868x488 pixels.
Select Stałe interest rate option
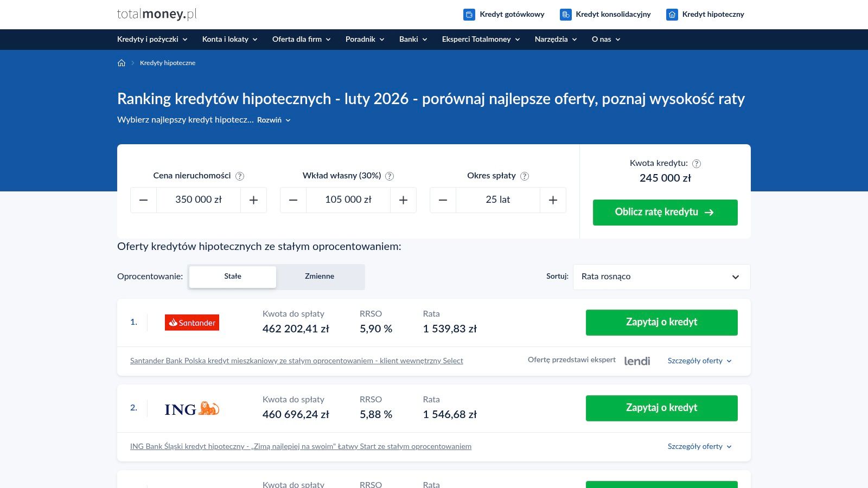coord(233,277)
